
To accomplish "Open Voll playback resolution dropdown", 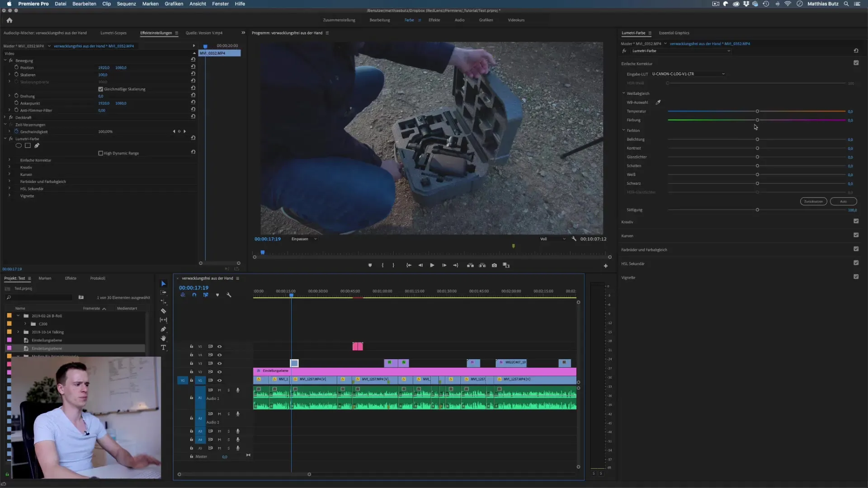I will [553, 239].
